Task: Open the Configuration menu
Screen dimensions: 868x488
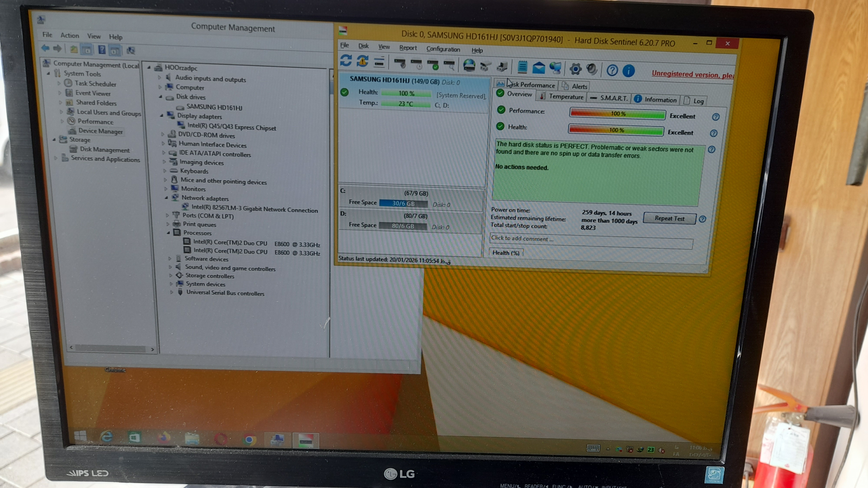Action: click(443, 49)
